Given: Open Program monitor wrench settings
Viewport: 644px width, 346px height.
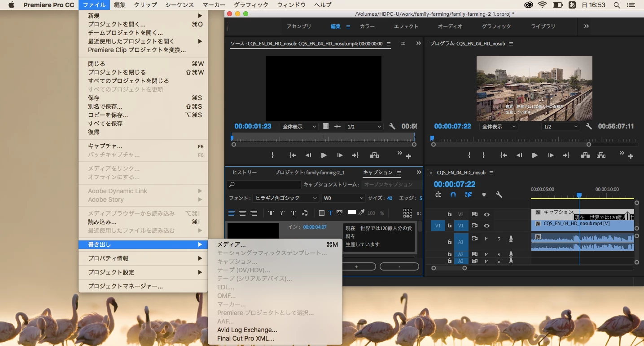Looking at the screenshot, I should pos(589,127).
